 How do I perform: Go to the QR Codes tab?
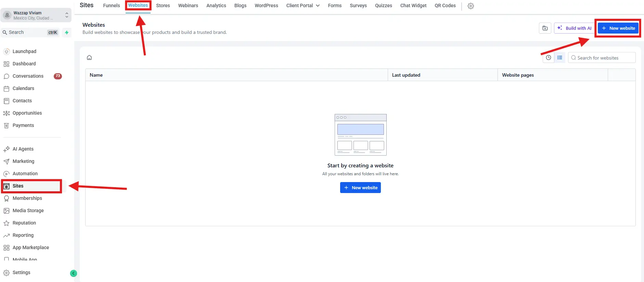click(445, 5)
